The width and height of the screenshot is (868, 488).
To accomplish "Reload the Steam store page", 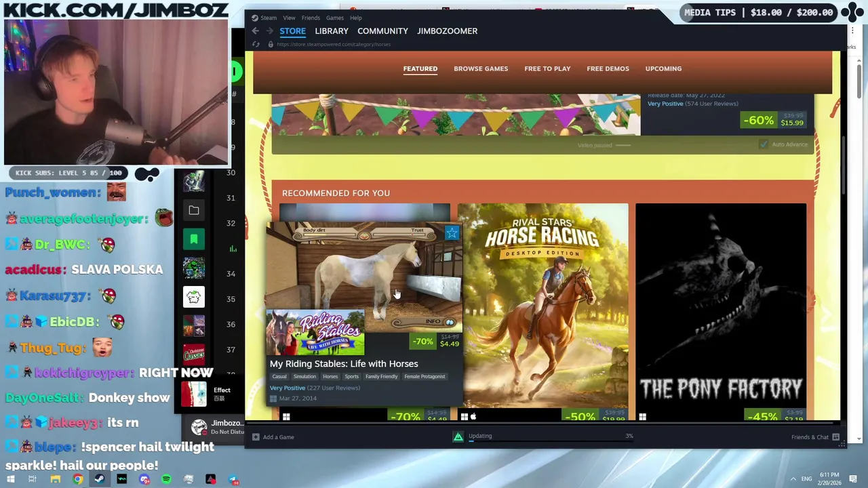I will point(256,45).
